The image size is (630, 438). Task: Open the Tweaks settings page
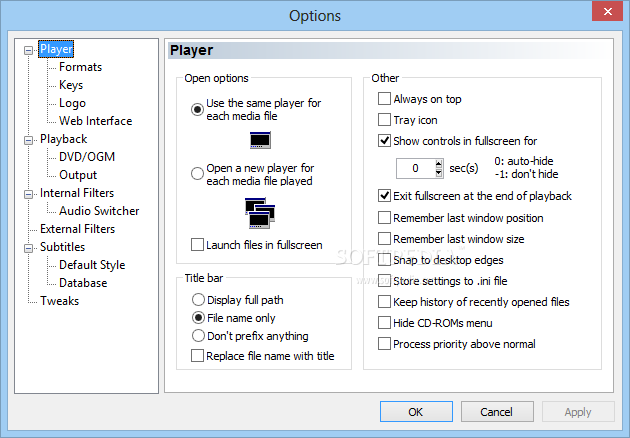59,301
